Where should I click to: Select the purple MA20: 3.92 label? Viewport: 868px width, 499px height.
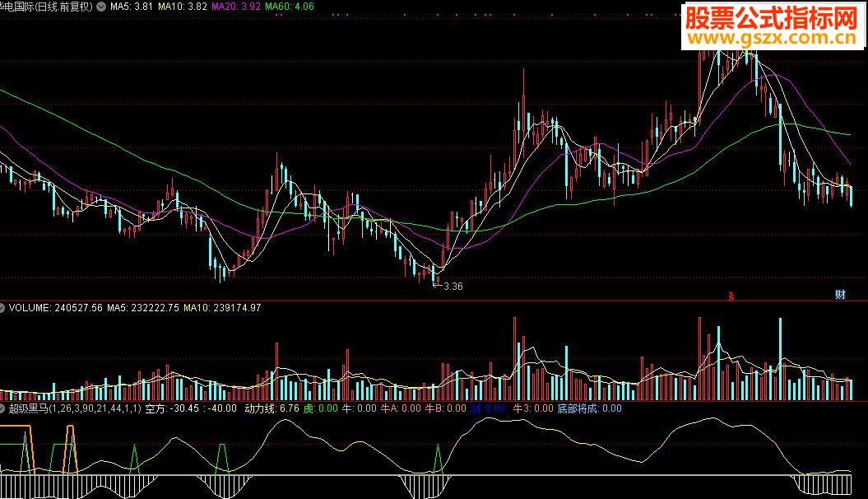point(236,7)
